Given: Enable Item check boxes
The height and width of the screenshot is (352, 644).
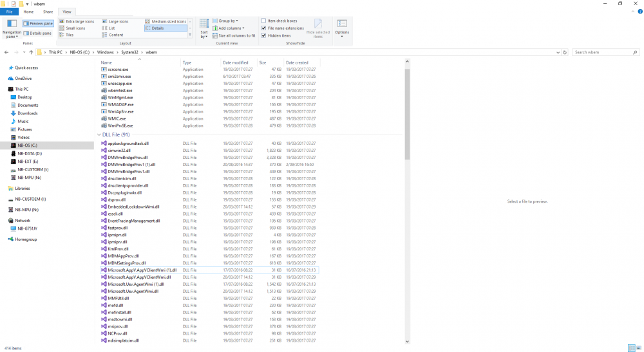Looking at the screenshot, I should click(x=264, y=21).
